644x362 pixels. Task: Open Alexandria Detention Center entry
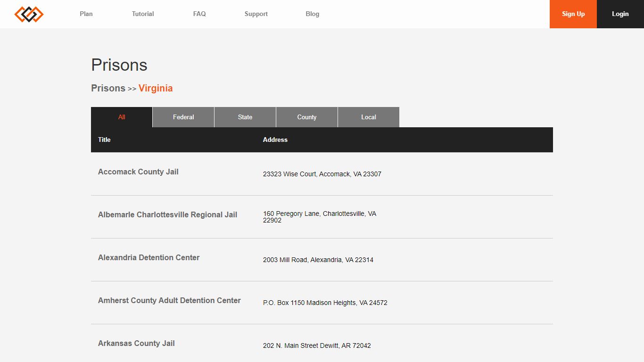tap(149, 257)
